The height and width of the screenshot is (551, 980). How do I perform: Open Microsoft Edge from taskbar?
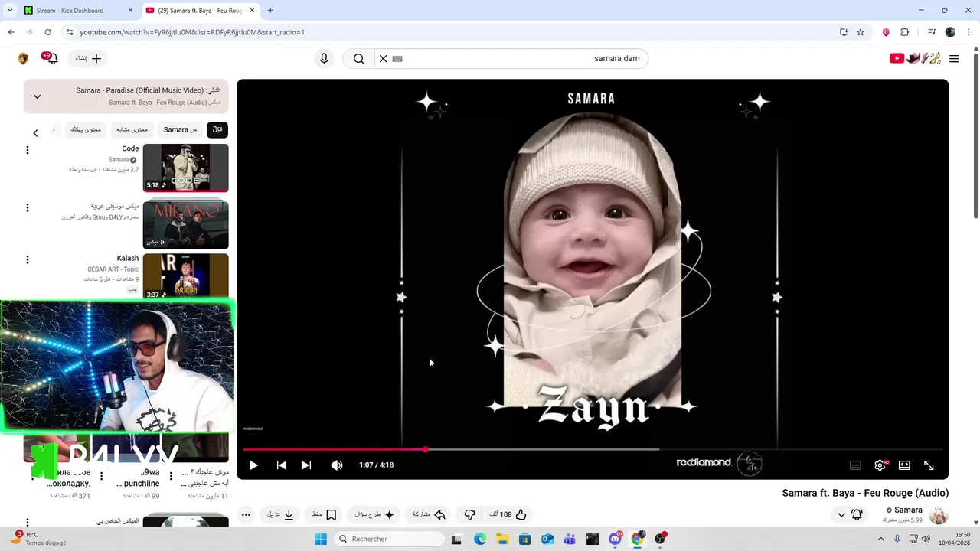click(480, 539)
